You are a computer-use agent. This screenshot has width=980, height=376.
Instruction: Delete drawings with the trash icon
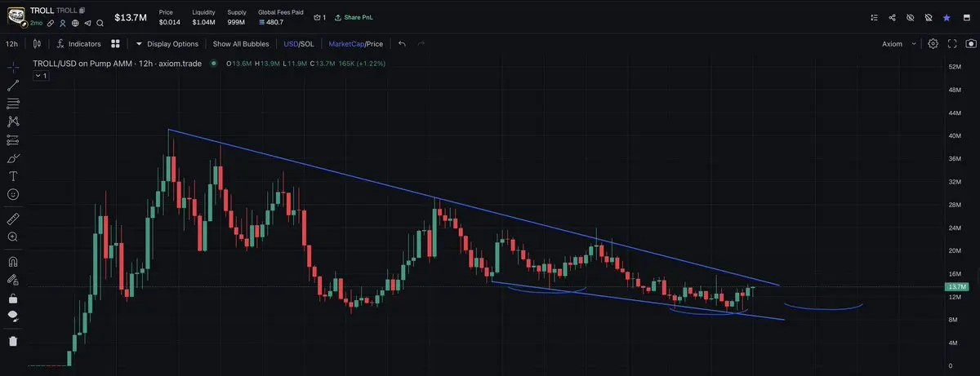pos(12,341)
